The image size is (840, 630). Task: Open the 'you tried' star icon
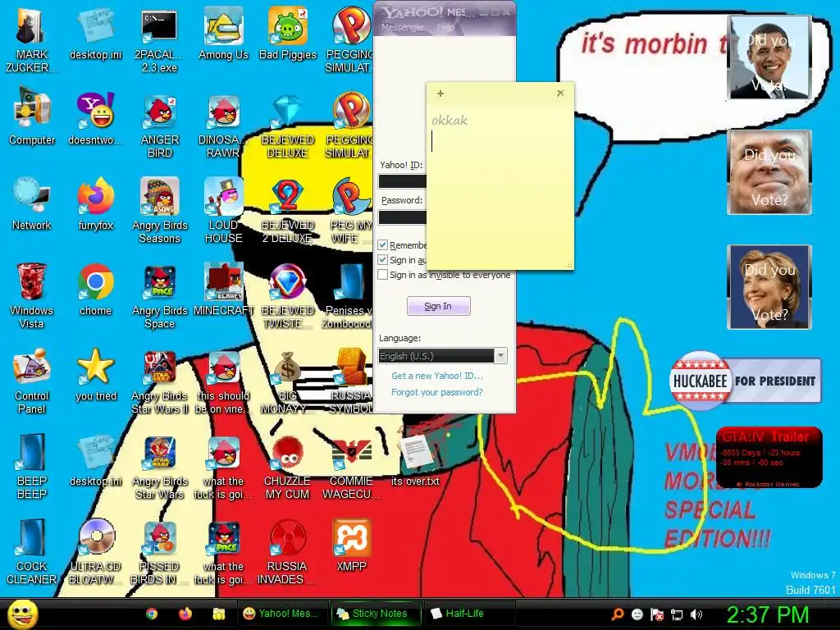95,375
